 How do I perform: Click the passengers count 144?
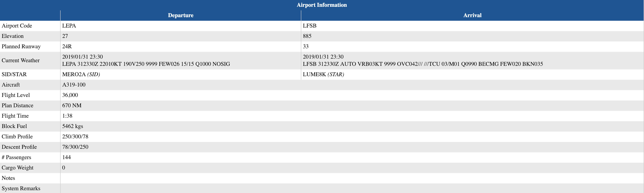point(67,158)
